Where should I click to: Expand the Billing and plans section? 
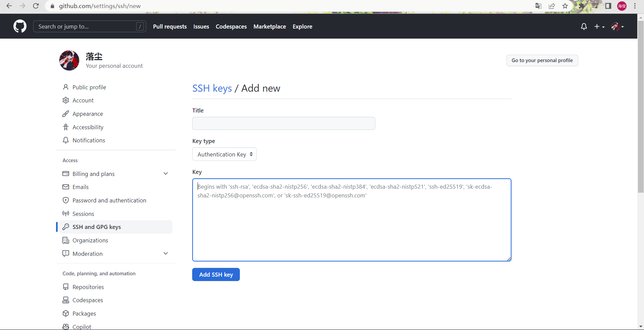coord(166,174)
